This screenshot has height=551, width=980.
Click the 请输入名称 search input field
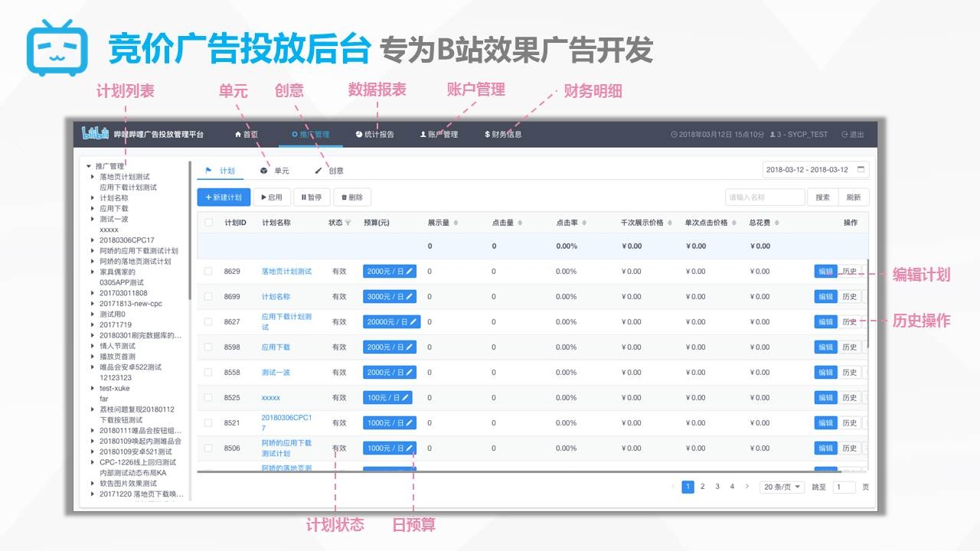pyautogui.click(x=764, y=197)
